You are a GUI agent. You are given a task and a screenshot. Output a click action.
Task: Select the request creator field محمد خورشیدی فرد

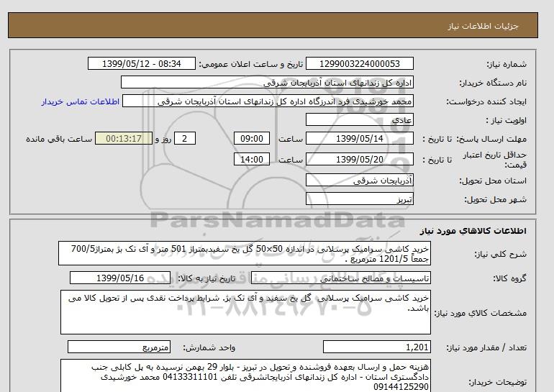tap(268, 101)
